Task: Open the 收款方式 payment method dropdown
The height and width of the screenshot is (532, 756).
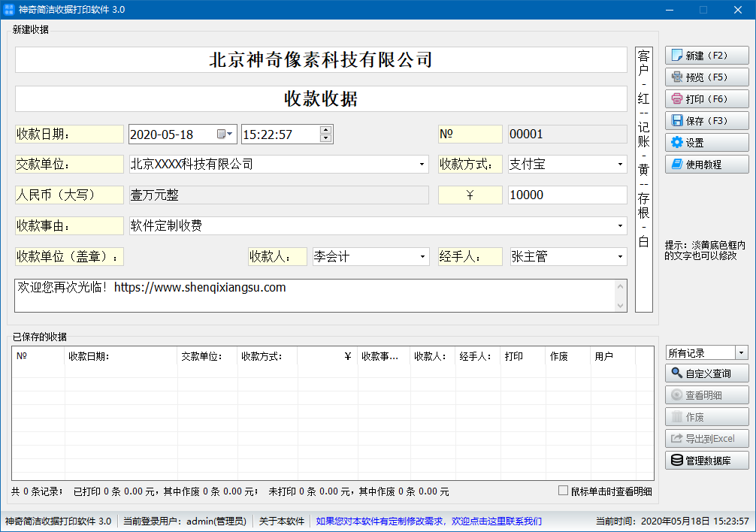Action: (619, 164)
